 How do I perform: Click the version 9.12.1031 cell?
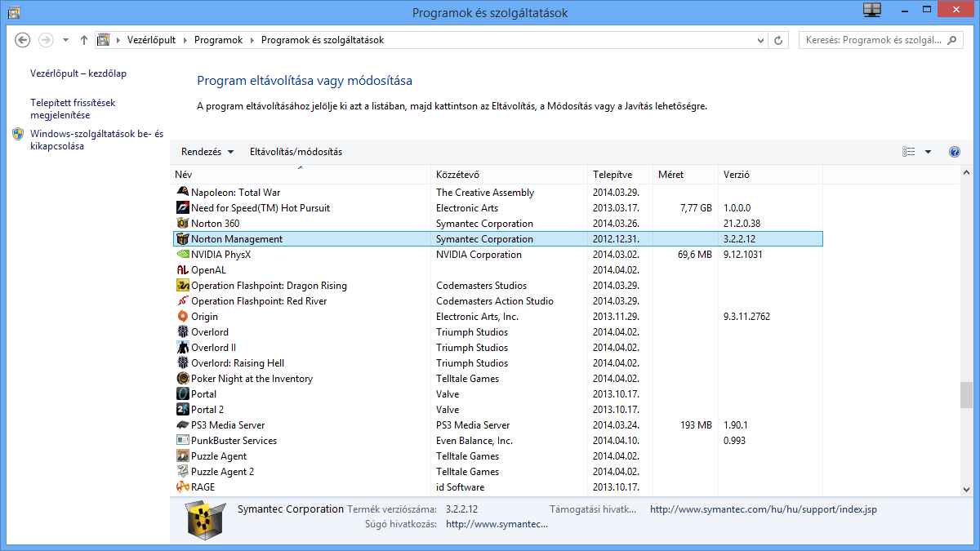click(745, 255)
